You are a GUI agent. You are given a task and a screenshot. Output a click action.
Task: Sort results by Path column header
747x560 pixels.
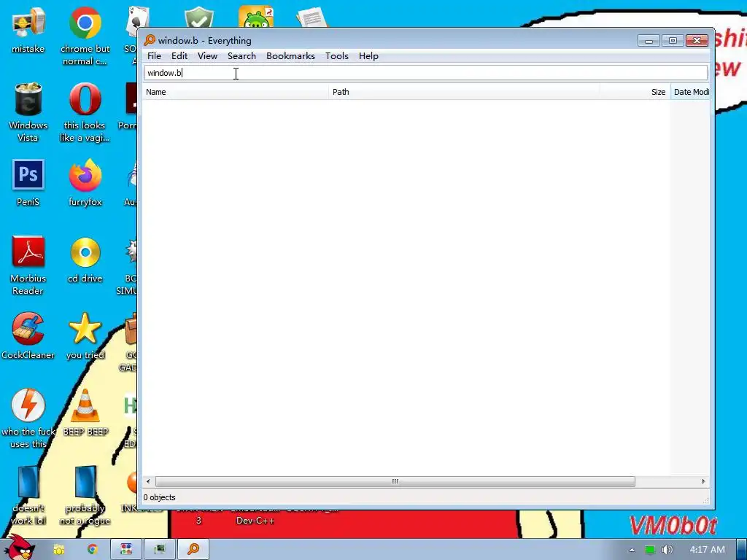(x=464, y=92)
